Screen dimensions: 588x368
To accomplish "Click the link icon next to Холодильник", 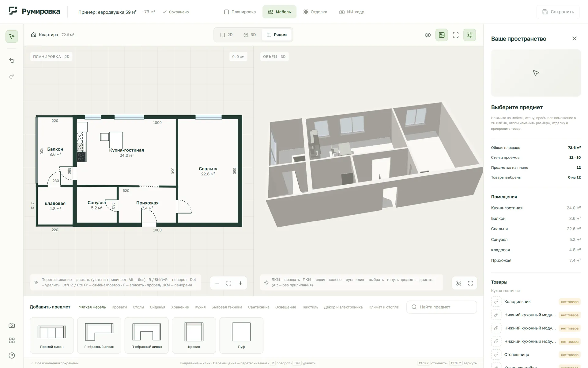I will [x=496, y=302].
